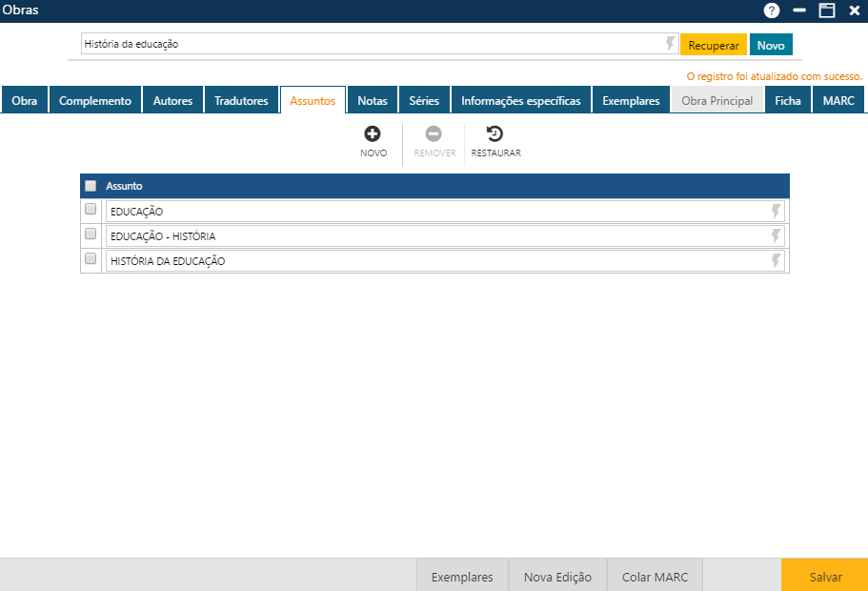This screenshot has width=868, height=591.
Task: Click the lightning icon in the search field
Action: click(670, 43)
